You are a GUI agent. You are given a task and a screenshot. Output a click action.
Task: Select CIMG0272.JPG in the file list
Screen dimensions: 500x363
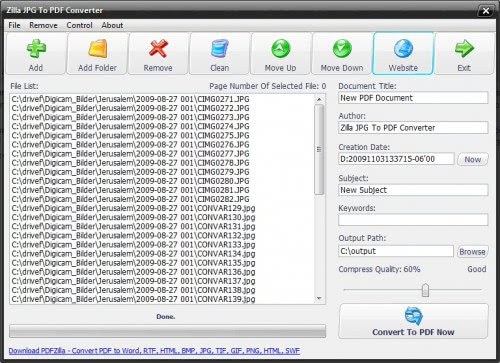click(x=130, y=108)
